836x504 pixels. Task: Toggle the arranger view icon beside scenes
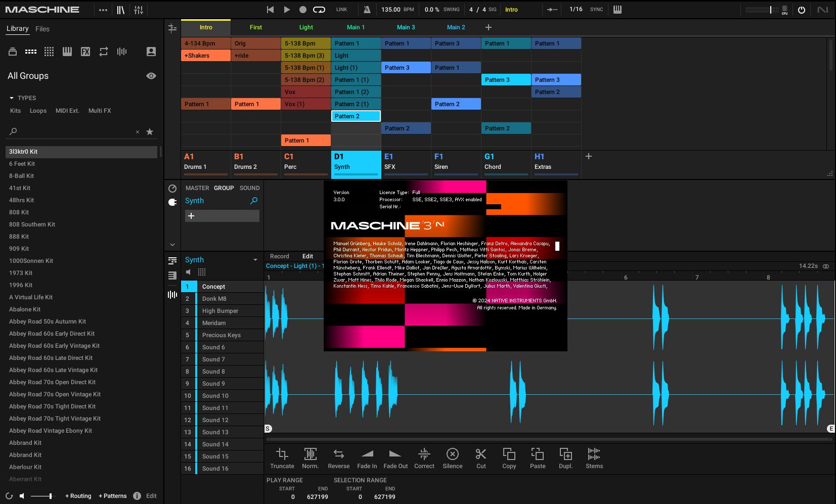point(172,28)
